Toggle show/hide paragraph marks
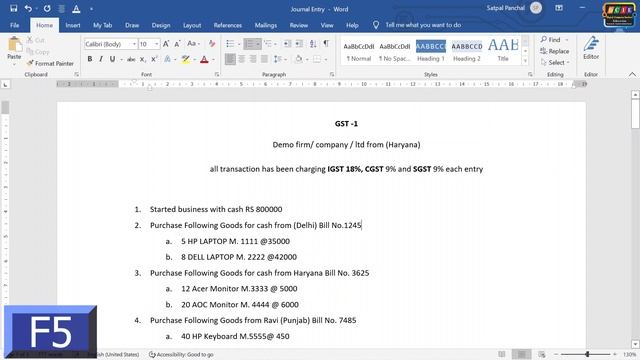Image resolution: width=640 pixels, height=360 pixels. [x=326, y=44]
